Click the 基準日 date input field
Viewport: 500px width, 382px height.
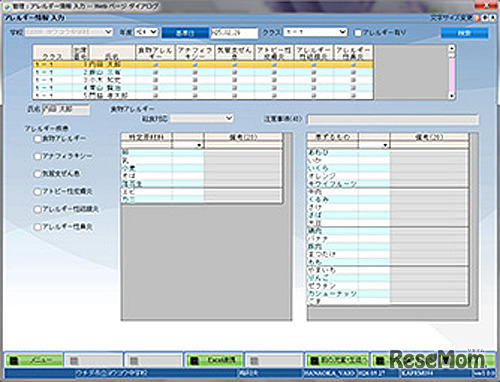tap(234, 33)
